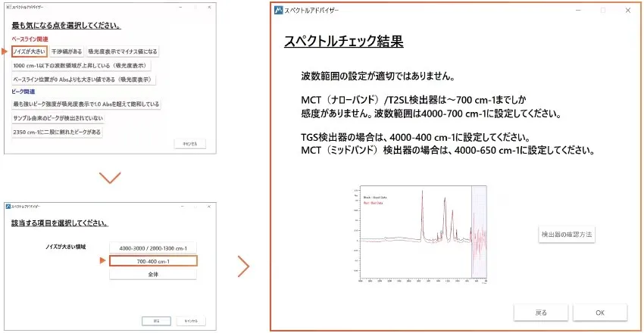The height and width of the screenshot is (333, 644).
Task: Choose the 1.0 Absを超えて飽和している peak option
Action: pyautogui.click(x=86, y=104)
